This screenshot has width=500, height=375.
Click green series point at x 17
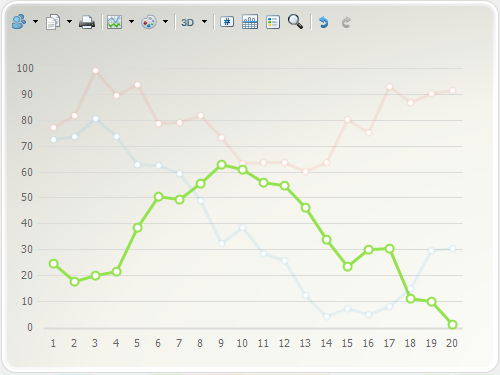(x=389, y=248)
